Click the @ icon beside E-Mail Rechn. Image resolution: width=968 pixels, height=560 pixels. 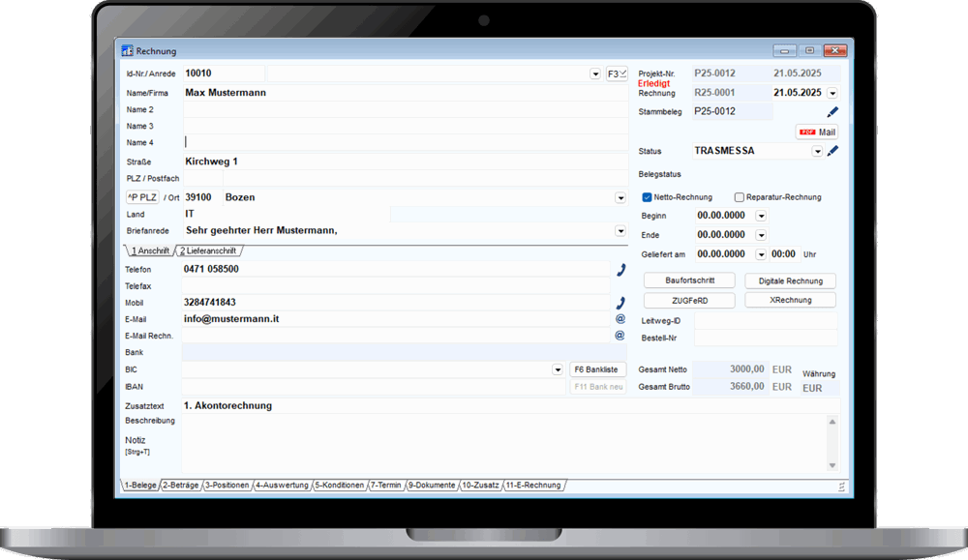point(620,336)
